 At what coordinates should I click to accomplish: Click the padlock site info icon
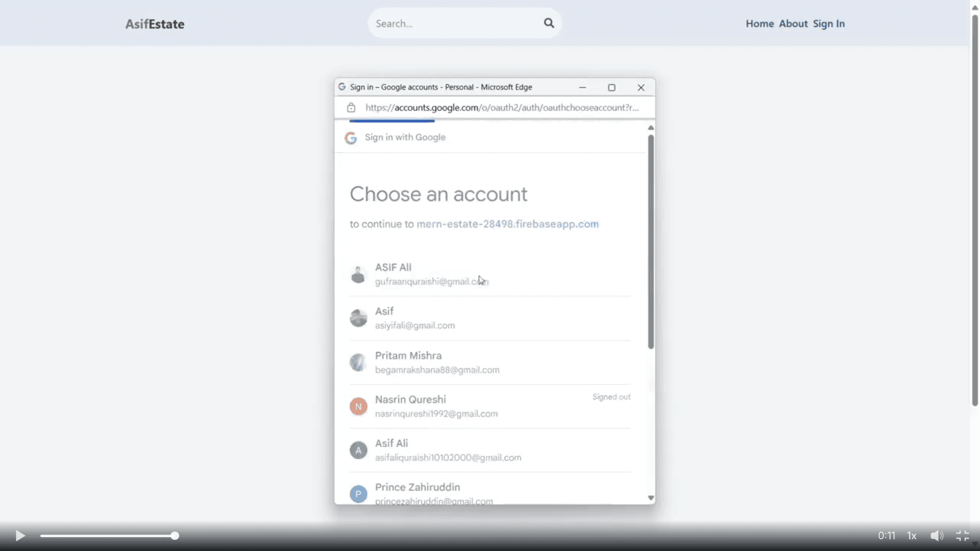(x=351, y=108)
